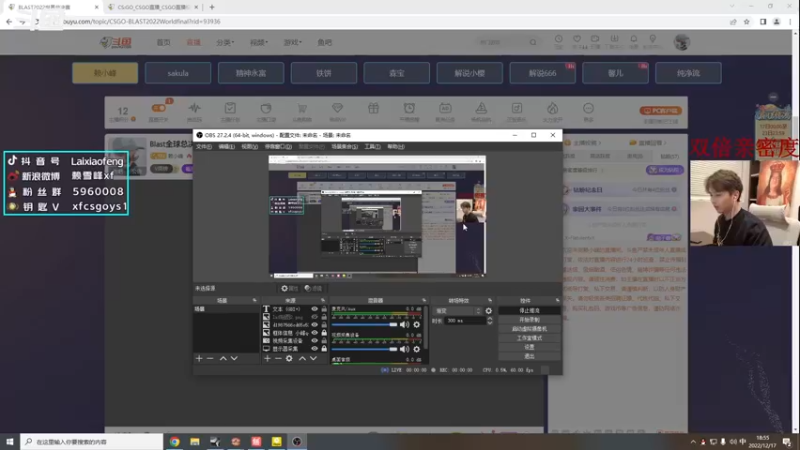Screen dimensions: 800x450
Task: Undock the 混音器 (Mixer) panel via its header icon
Action: click(x=424, y=301)
